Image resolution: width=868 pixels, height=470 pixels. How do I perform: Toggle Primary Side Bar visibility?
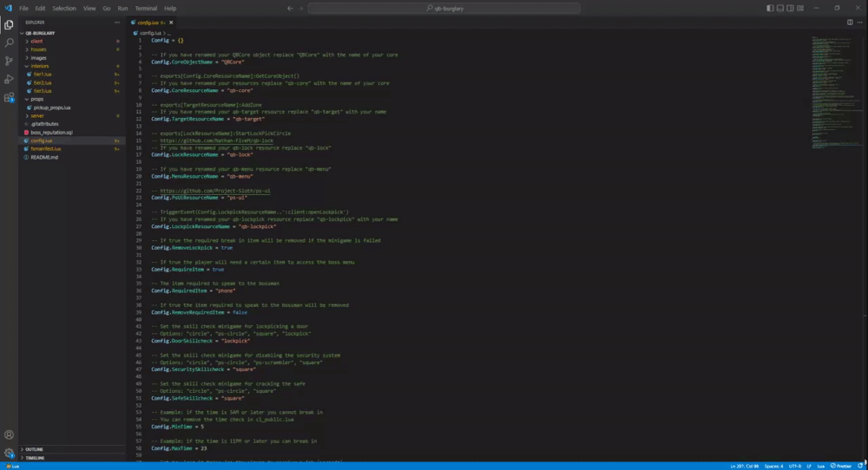(x=770, y=9)
